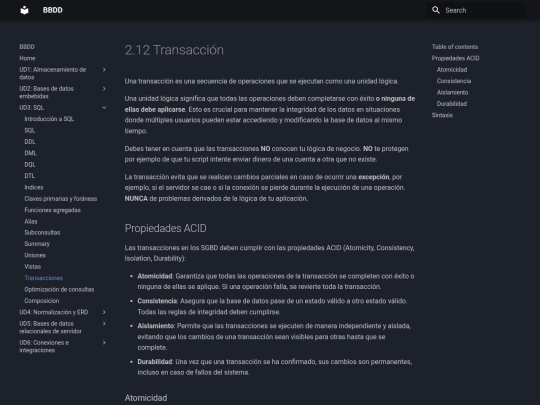Open the Uniones page
540x405 pixels.
[x=35, y=255]
